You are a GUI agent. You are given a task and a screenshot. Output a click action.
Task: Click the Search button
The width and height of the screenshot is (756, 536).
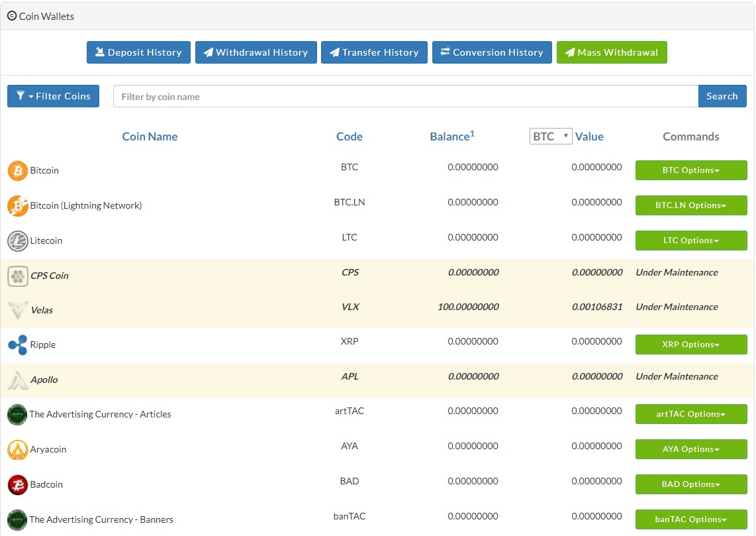[x=722, y=96]
